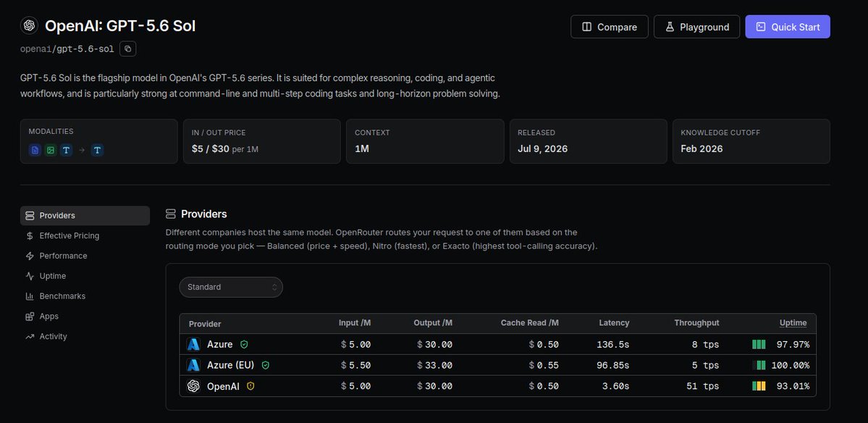Click the Azure (EU) provider logo
The height and width of the screenshot is (423, 868).
coord(193,365)
